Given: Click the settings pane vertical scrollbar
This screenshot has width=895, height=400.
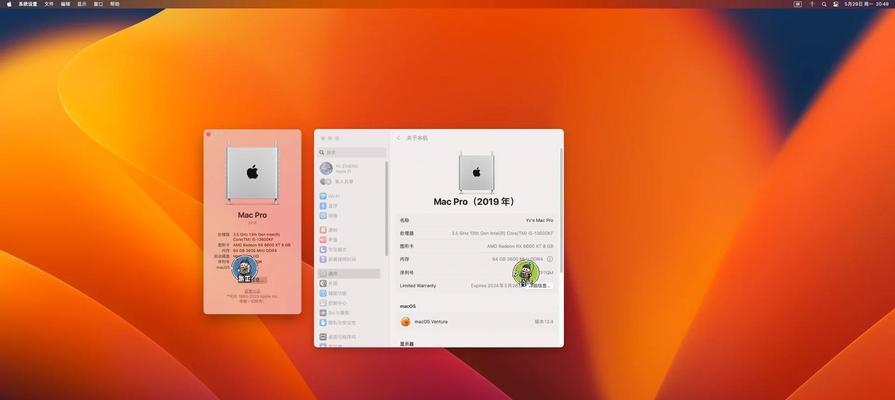Looking at the screenshot, I should click(561, 210).
